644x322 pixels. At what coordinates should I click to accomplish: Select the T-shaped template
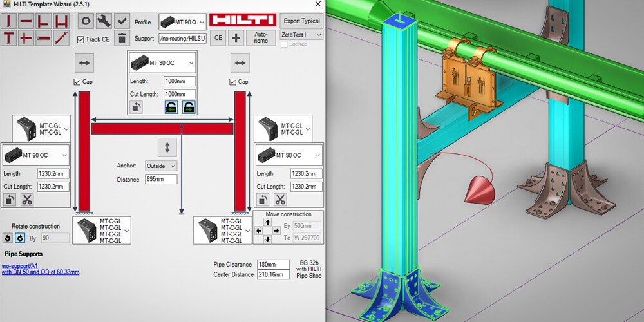pos(8,38)
